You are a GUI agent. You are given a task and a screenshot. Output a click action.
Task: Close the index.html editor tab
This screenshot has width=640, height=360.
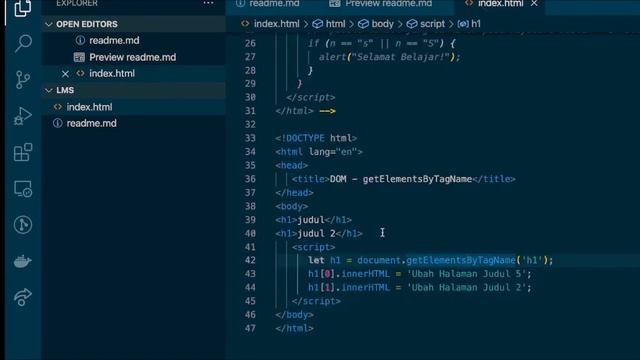[534, 3]
